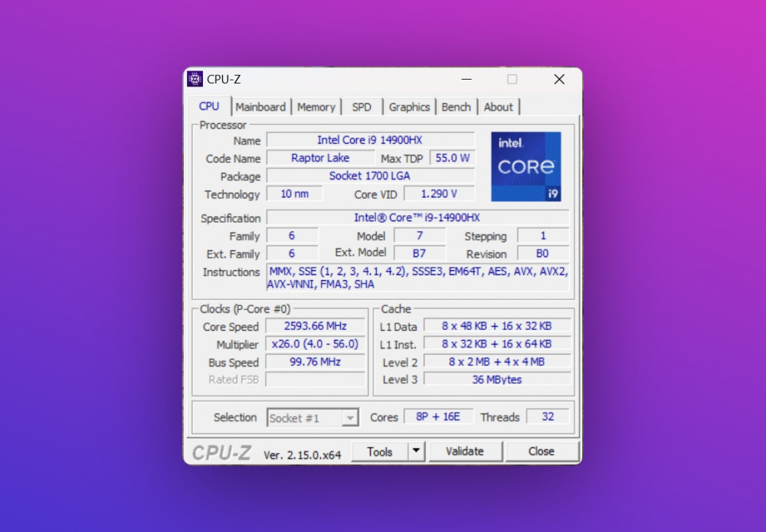
Task: Select the SPD tab
Action: click(x=362, y=107)
